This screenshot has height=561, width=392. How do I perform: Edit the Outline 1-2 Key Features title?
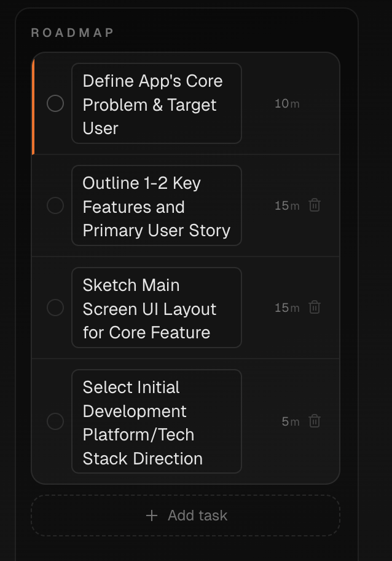(x=157, y=205)
